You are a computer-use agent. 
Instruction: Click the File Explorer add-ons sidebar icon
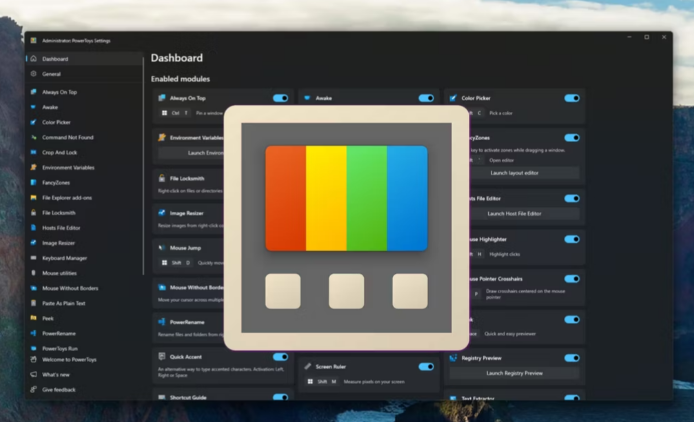(x=34, y=197)
